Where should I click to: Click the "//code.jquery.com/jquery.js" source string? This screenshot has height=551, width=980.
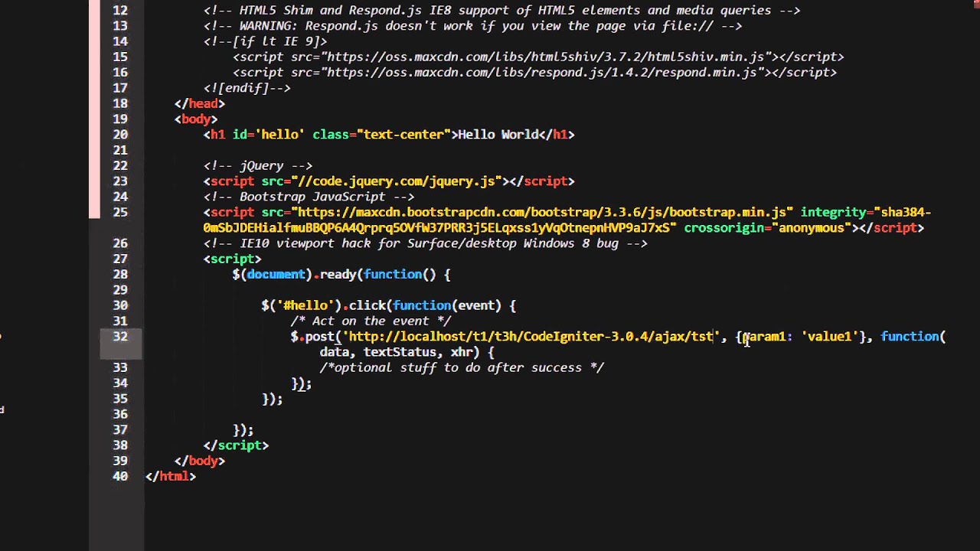(397, 181)
